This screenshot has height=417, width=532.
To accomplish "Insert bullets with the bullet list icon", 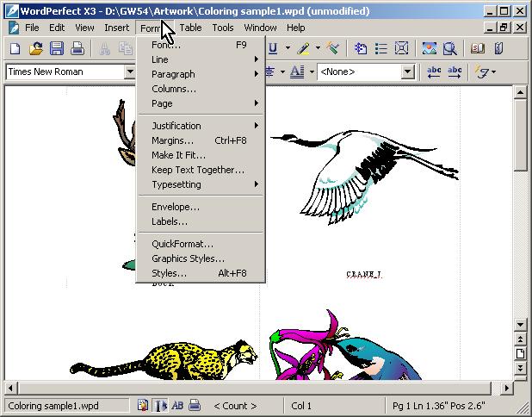I will [381, 48].
